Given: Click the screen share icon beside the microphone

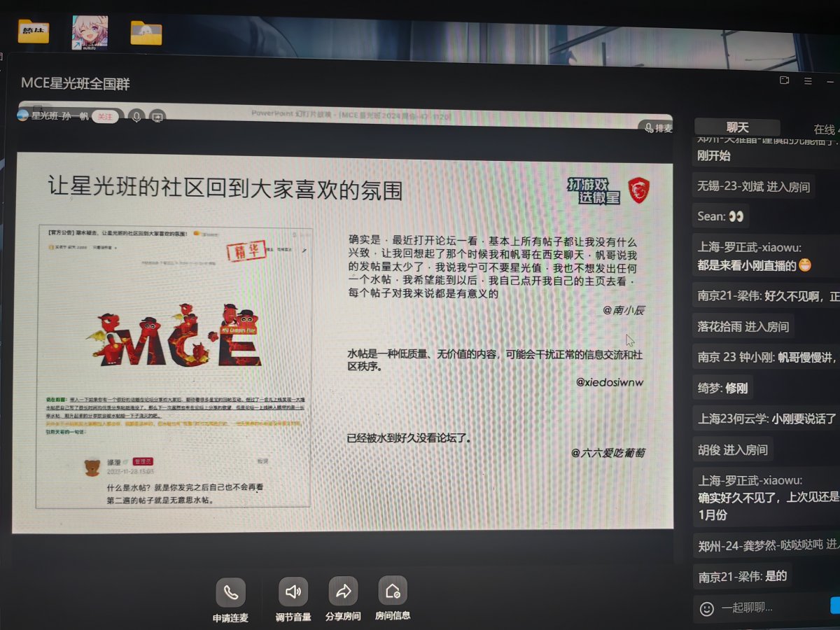Looking at the screenshot, I should (x=157, y=117).
